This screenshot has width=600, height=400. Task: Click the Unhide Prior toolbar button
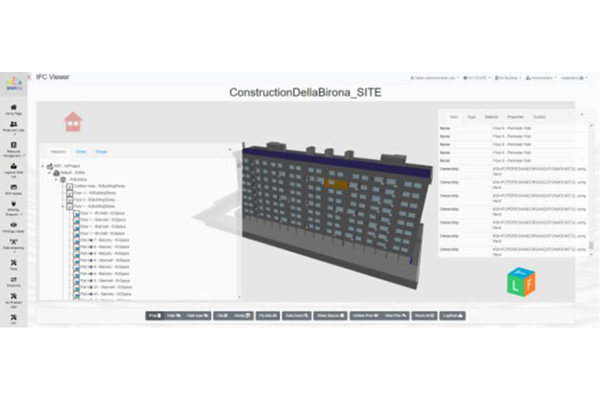click(365, 316)
